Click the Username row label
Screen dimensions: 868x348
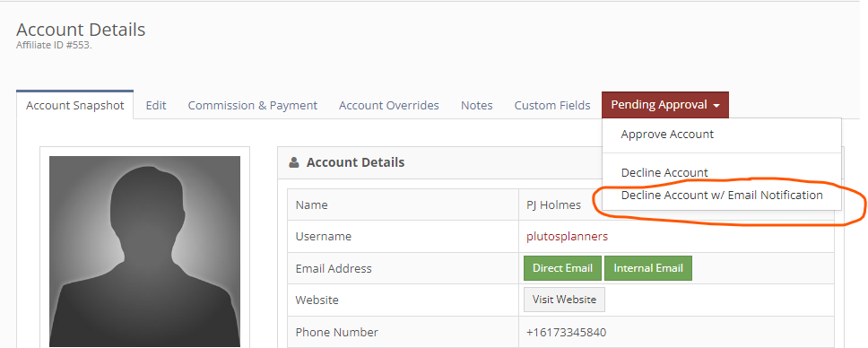[x=324, y=237]
